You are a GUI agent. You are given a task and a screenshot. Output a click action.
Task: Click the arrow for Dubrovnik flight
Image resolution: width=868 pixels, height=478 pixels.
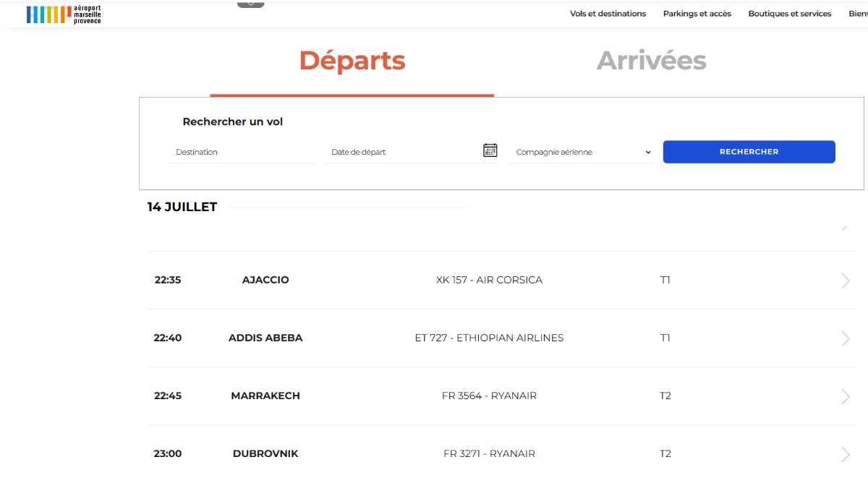click(x=846, y=454)
